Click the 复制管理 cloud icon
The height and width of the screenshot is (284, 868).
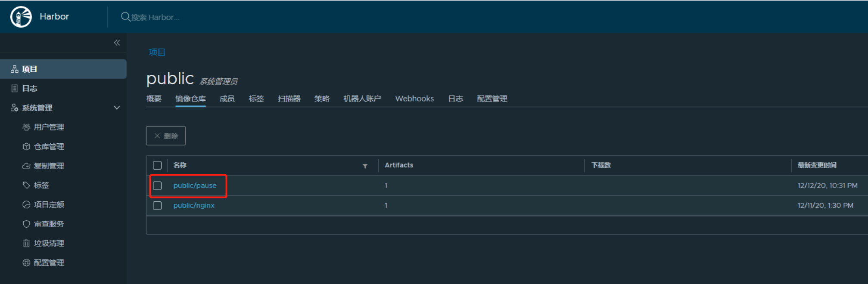(26, 166)
